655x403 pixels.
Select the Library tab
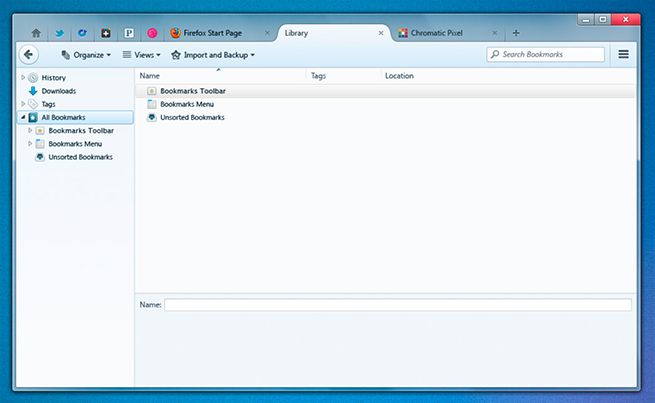tap(333, 33)
